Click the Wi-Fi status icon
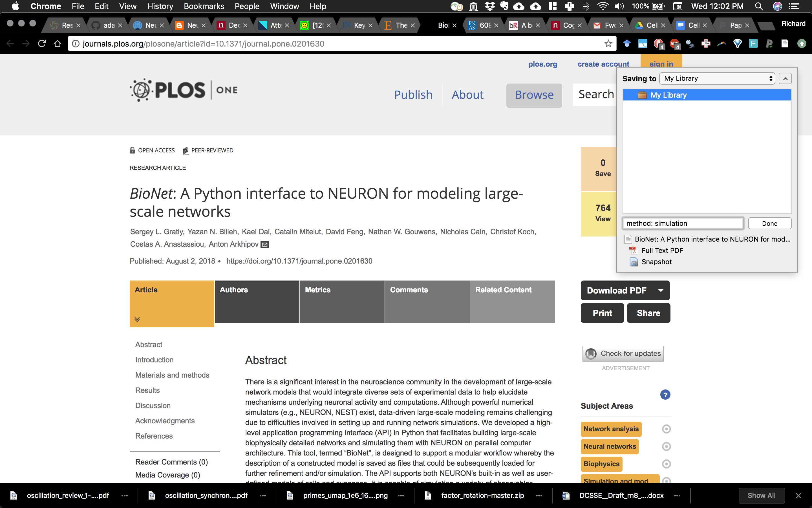 pyautogui.click(x=603, y=6)
